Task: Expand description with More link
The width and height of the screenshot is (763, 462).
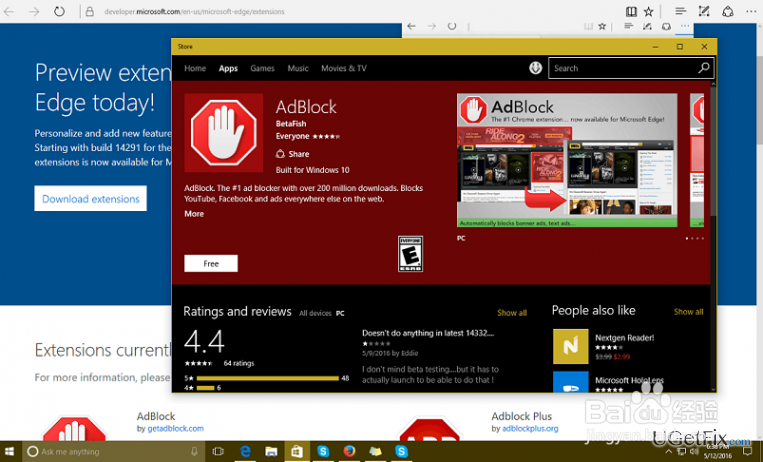Action: (x=194, y=214)
